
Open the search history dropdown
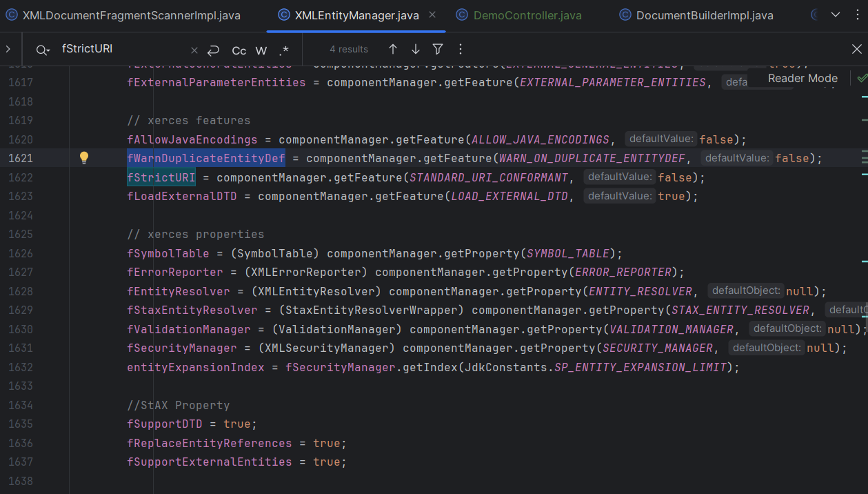point(43,50)
